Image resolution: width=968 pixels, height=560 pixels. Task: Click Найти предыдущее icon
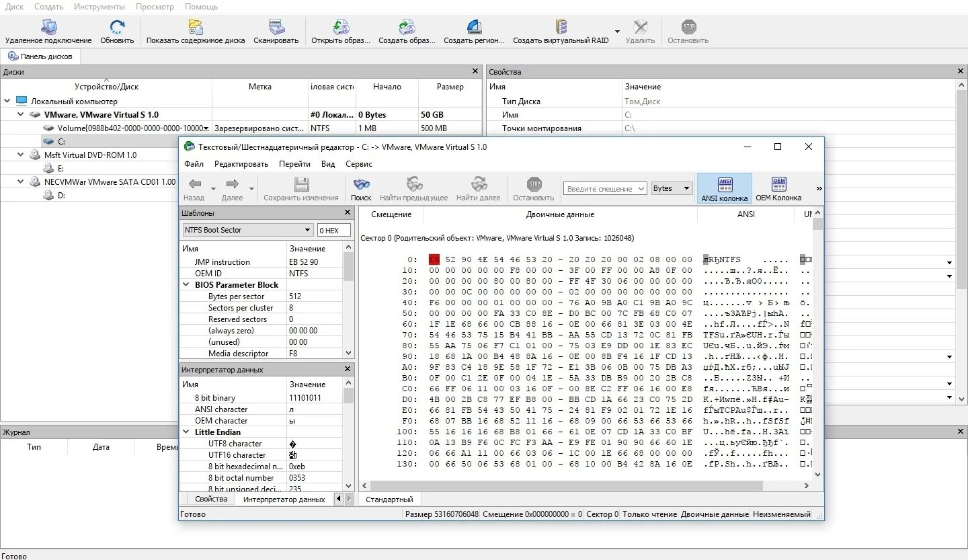(414, 184)
